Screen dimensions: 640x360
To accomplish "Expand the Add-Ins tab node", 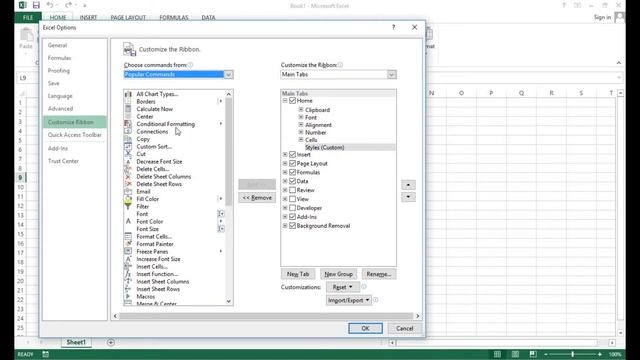I will click(x=285, y=217).
